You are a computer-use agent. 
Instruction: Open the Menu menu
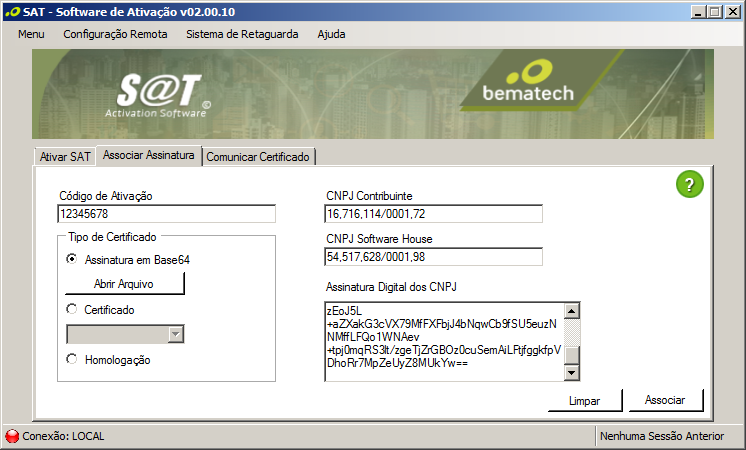[31, 34]
